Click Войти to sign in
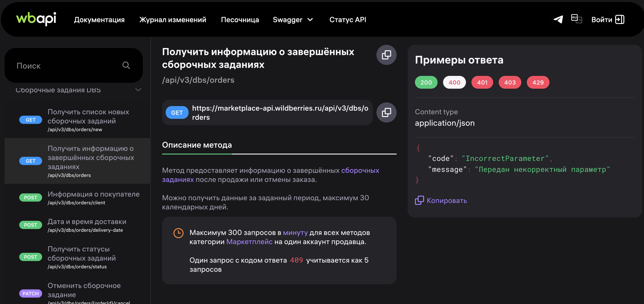 (x=601, y=19)
